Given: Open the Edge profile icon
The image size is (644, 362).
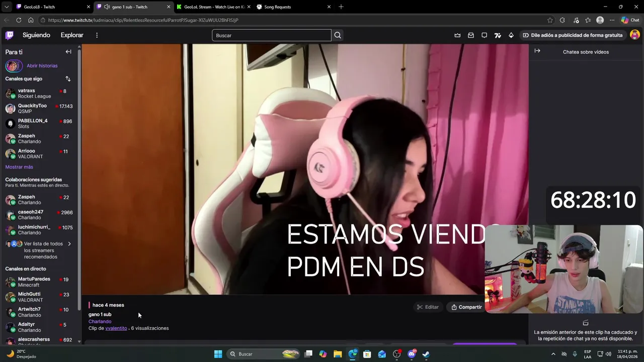Looking at the screenshot, I should coord(600,20).
